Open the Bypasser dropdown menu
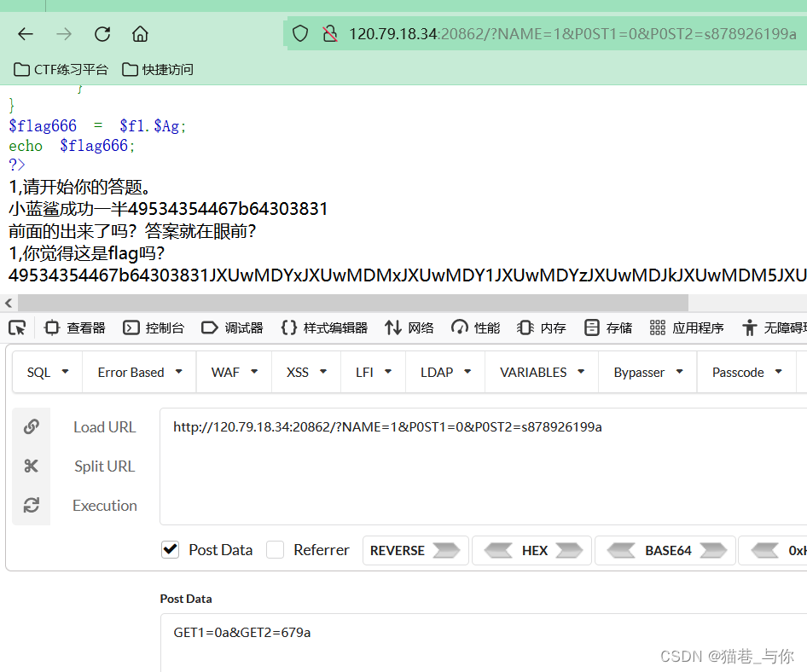The image size is (807, 672). [x=647, y=372]
